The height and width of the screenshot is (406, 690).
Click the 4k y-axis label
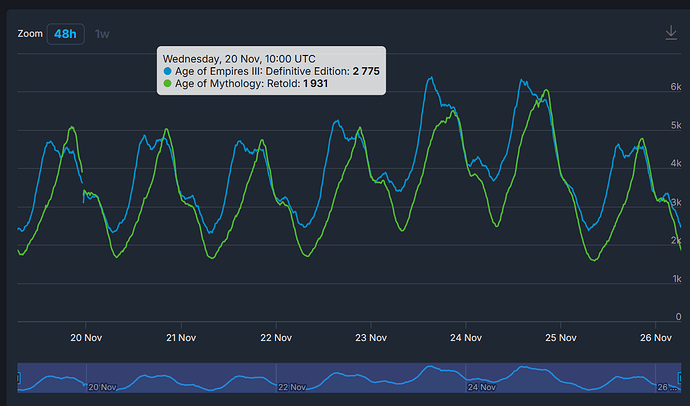pyautogui.click(x=676, y=163)
